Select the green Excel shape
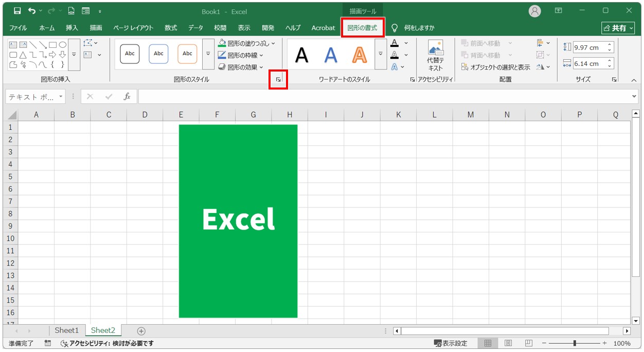 (x=238, y=221)
